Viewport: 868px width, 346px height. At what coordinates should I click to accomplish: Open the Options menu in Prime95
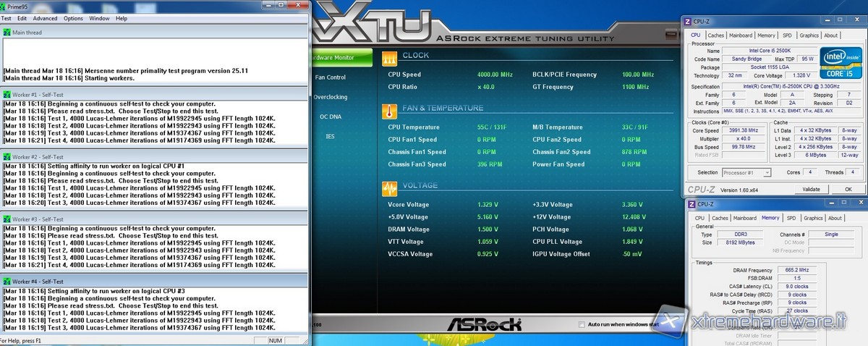(73, 18)
